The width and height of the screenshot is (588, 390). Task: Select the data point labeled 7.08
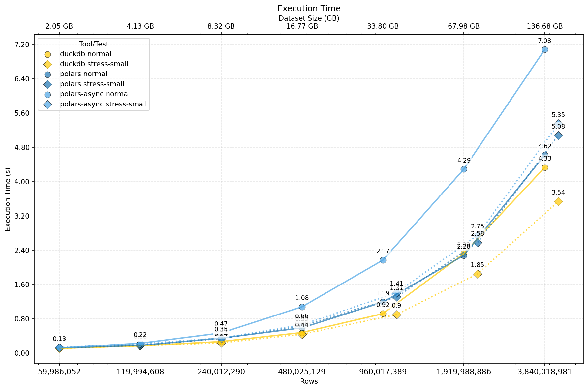[545, 49]
